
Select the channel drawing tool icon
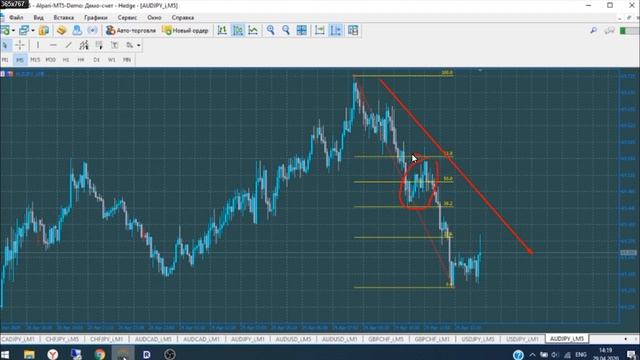point(84,45)
